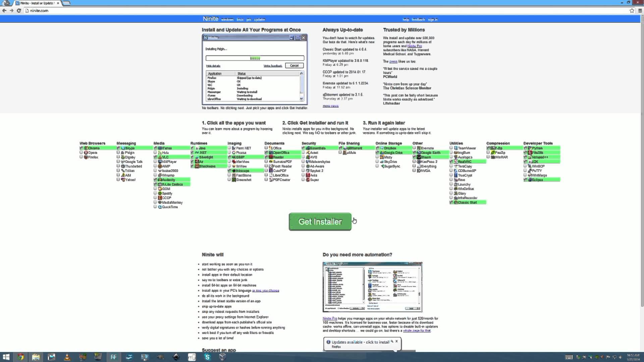The height and width of the screenshot is (362, 644).
Task: Check the Winamp checkbox
Action: point(155,175)
